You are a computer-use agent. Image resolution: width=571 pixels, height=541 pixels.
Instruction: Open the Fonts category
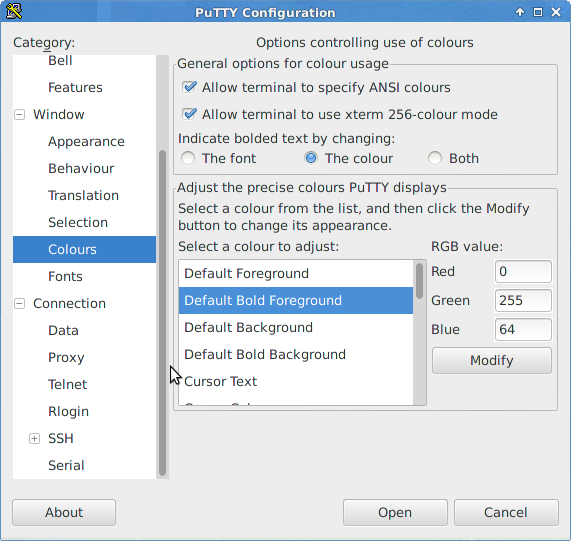65,276
